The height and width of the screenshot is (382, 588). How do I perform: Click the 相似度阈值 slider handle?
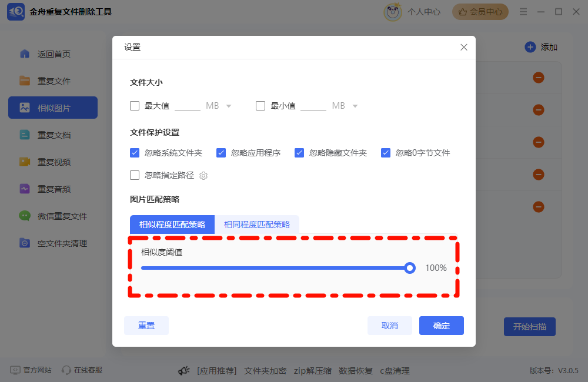(410, 268)
